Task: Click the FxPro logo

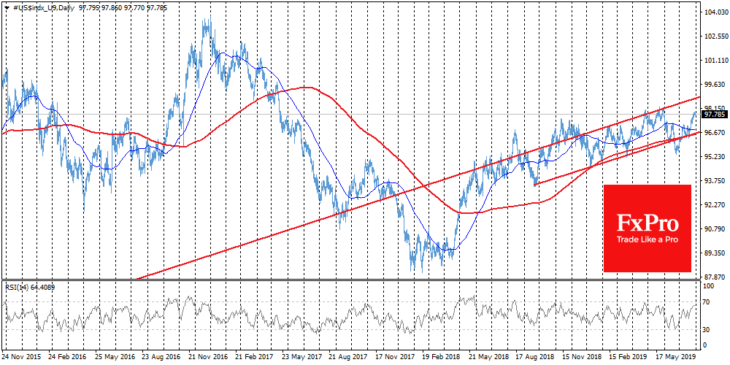Action: point(647,228)
